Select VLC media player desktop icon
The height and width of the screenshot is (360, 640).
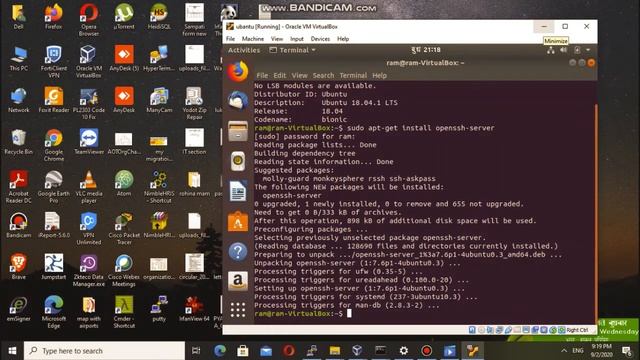[x=89, y=187]
